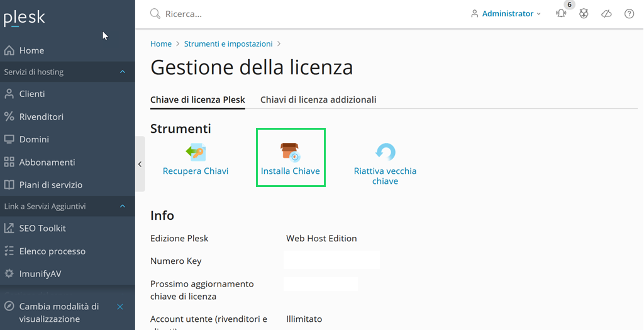Click the view mode compass icon
The image size is (644, 330).
point(9,307)
